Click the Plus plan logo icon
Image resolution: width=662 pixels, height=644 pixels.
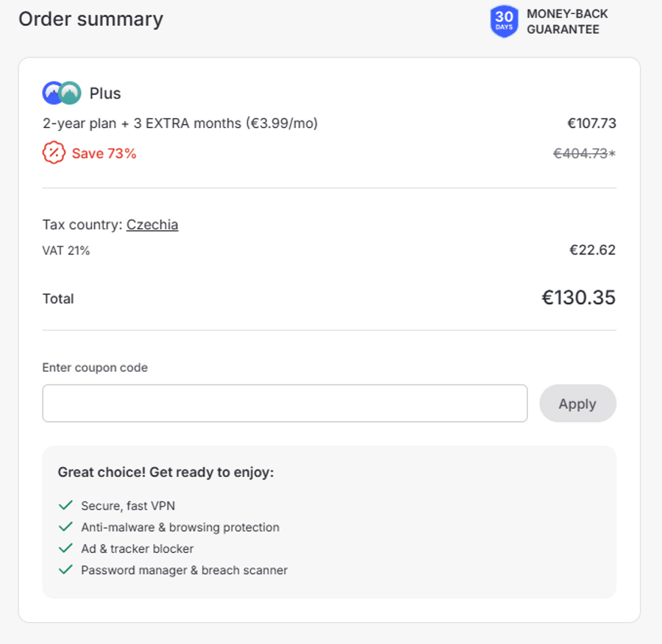point(62,93)
